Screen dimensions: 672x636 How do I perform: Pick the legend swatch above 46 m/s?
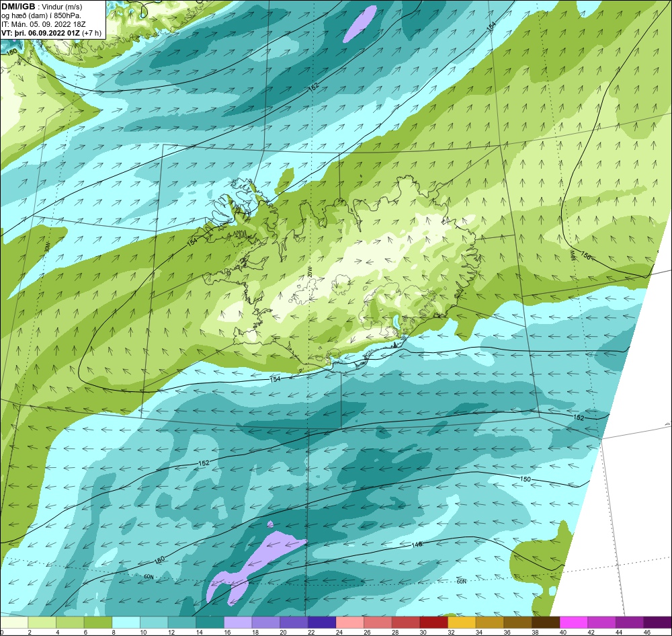(x=657, y=623)
